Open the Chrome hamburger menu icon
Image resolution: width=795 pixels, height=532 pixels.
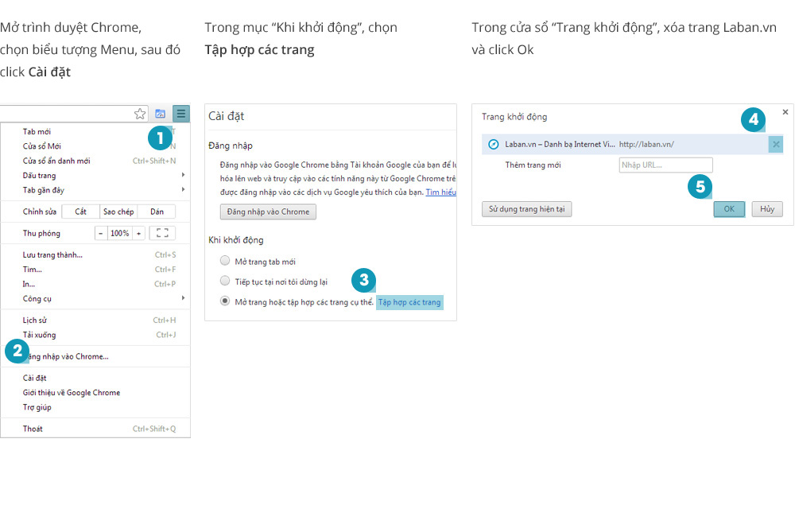[x=181, y=114]
